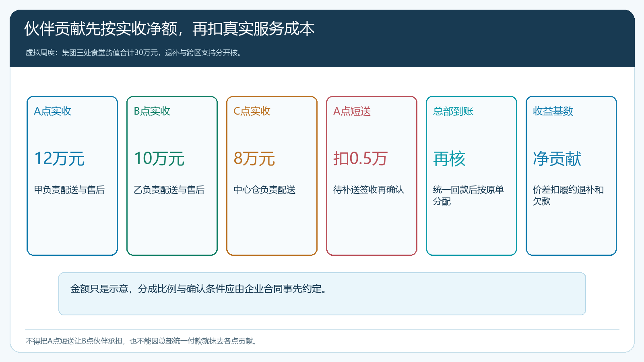Screen dimensions: 644x362
Task: Click the note 金额只是示意 in the callout box
Action: (x=200, y=289)
